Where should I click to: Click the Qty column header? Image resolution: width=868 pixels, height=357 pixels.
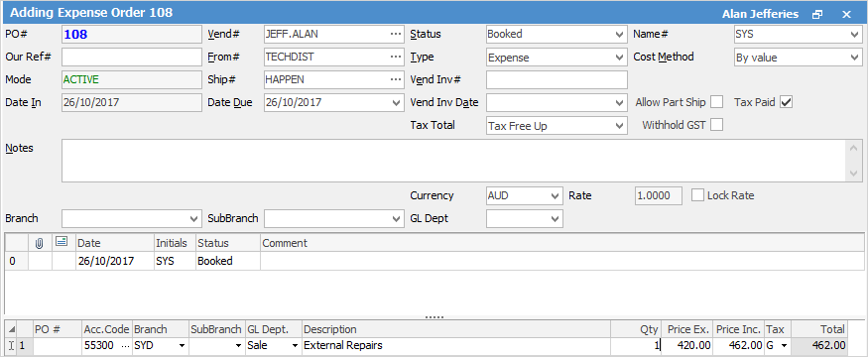[635, 330]
